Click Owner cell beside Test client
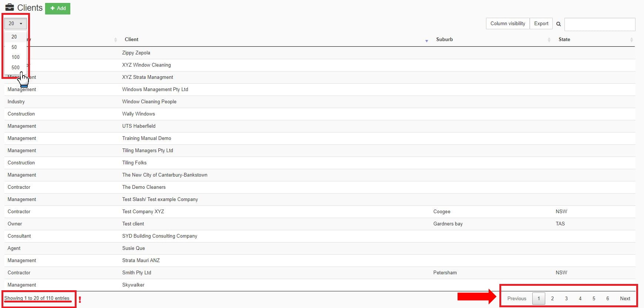644x308 pixels. pos(15,224)
